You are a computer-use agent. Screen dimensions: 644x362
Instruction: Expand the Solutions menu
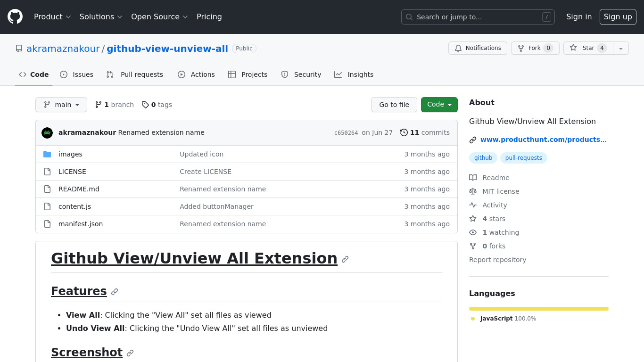101,16
